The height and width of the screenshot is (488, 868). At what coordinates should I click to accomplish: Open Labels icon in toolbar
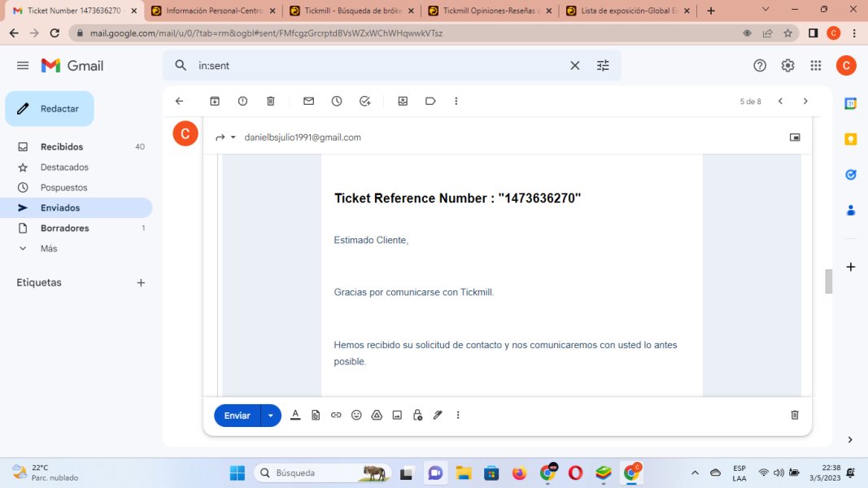tap(430, 101)
